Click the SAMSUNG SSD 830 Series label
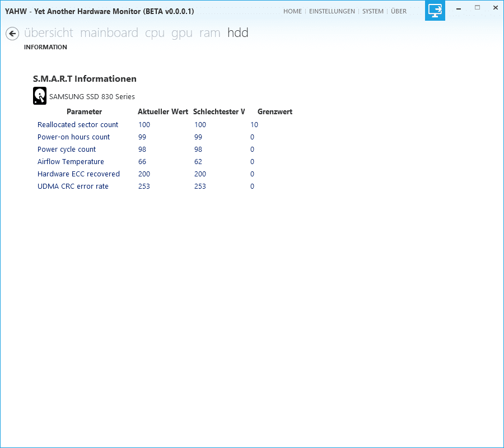Viewport: 504px width, 448px height. tap(92, 97)
